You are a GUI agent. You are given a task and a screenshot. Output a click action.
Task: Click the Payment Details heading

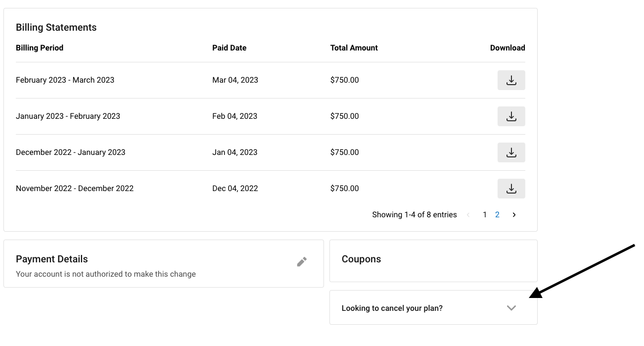[51, 259]
